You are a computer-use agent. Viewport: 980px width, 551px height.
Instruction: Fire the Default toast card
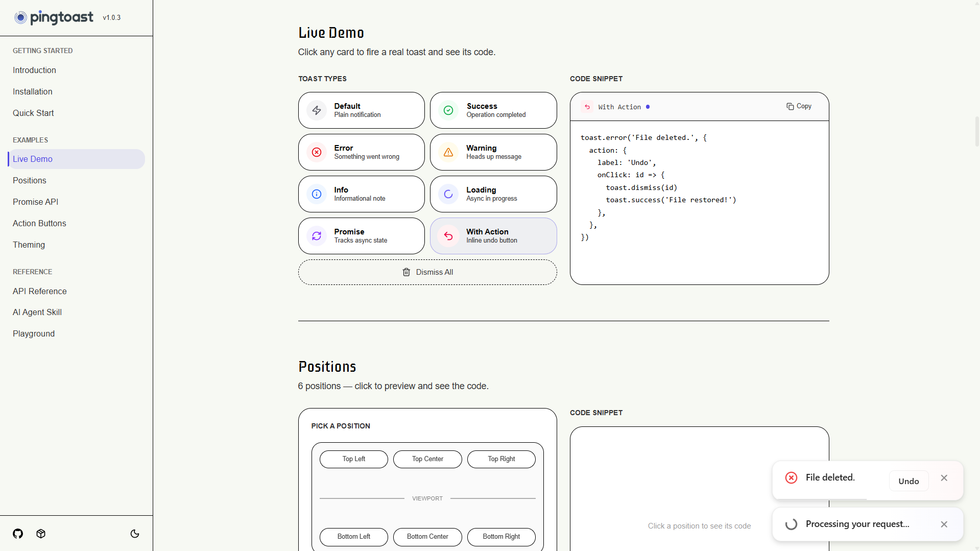click(362, 110)
